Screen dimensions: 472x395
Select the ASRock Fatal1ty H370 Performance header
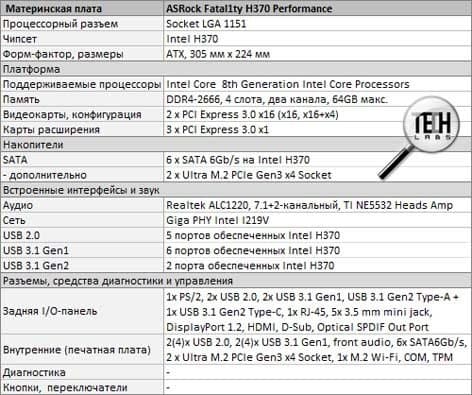point(249,9)
